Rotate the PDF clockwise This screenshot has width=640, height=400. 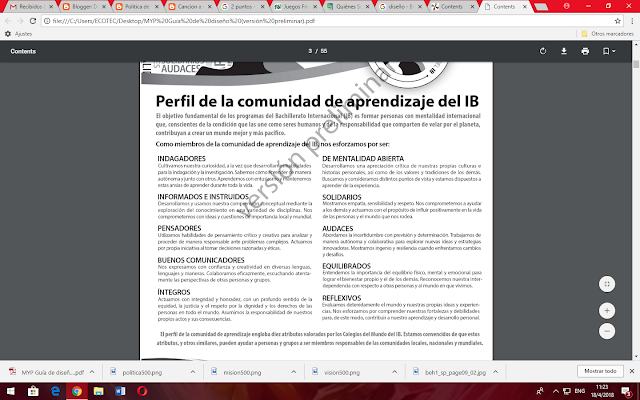coord(543,51)
